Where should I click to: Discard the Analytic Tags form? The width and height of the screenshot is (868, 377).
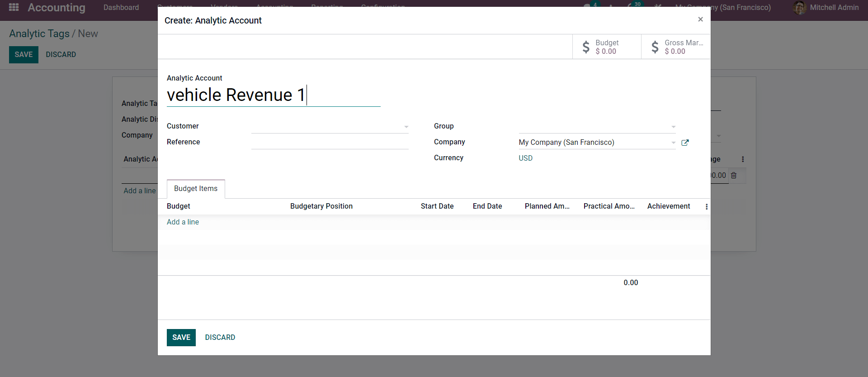point(61,55)
